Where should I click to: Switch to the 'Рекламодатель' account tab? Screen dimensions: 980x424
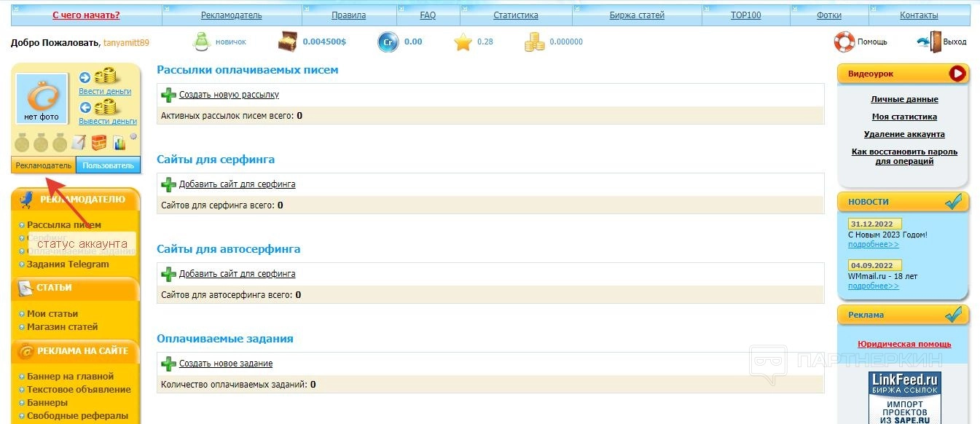[44, 165]
